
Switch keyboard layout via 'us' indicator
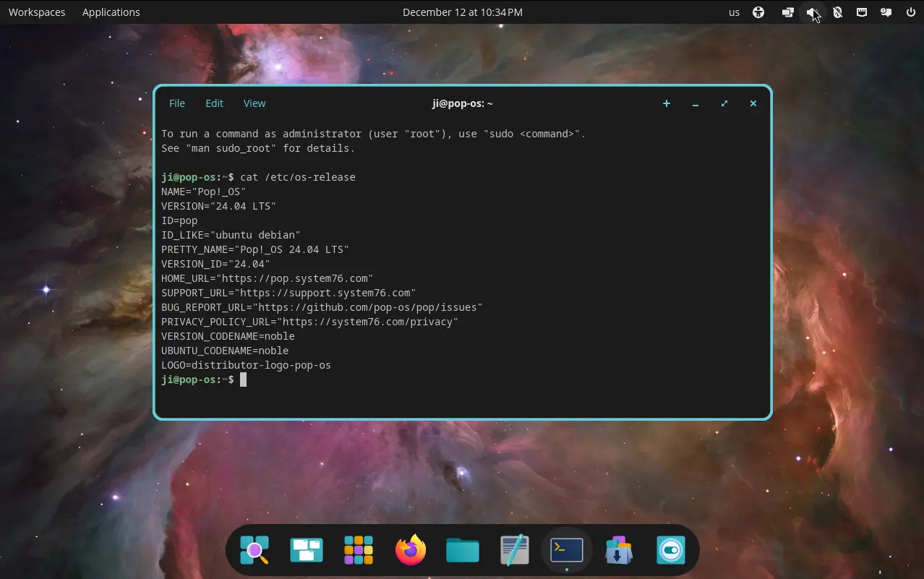(734, 12)
